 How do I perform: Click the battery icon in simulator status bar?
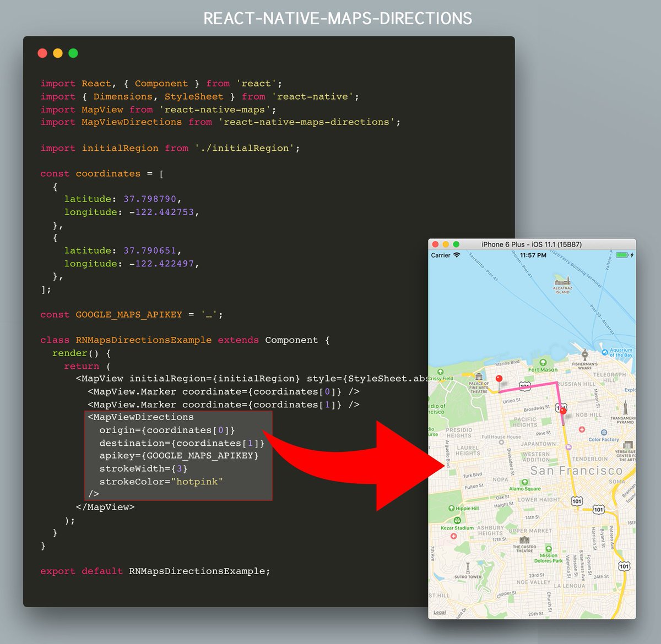(x=622, y=255)
